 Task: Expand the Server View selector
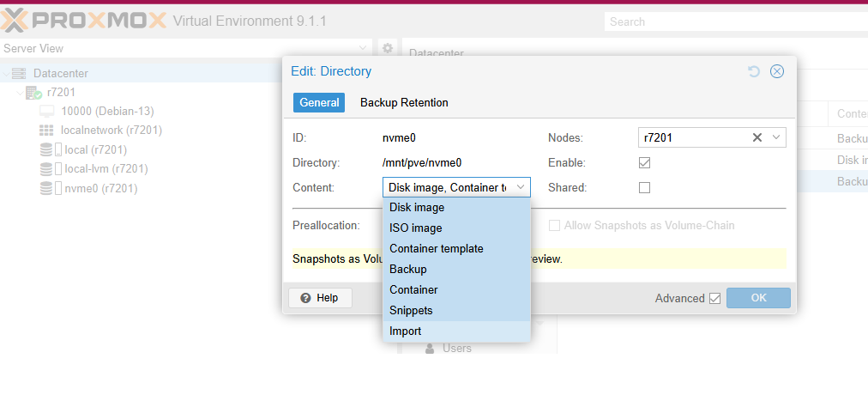point(364,48)
